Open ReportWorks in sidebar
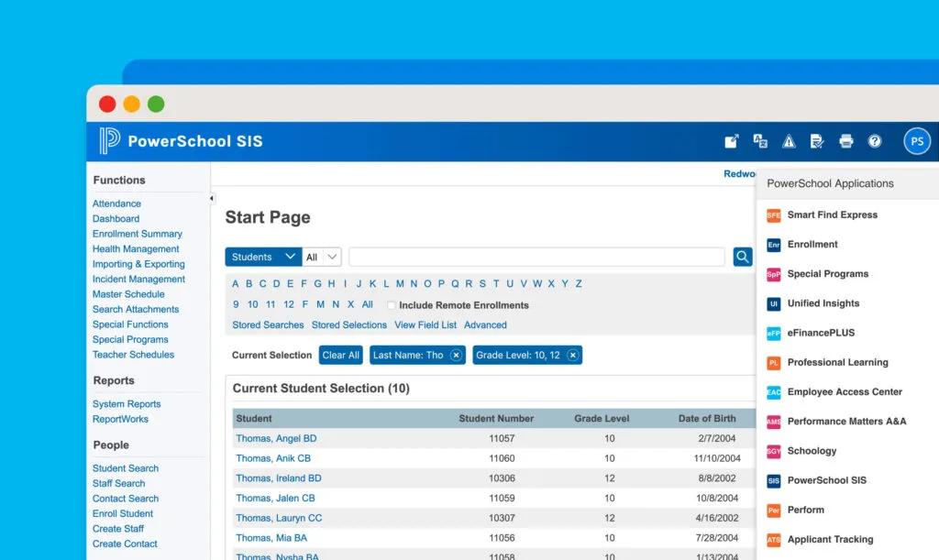The height and width of the screenshot is (560, 939). point(120,420)
